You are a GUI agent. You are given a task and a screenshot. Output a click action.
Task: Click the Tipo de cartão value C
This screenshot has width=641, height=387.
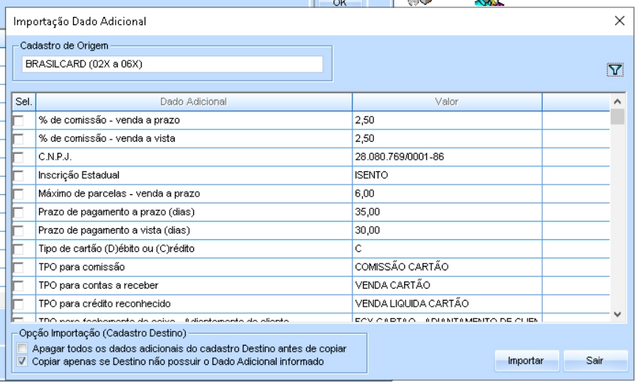(x=358, y=249)
